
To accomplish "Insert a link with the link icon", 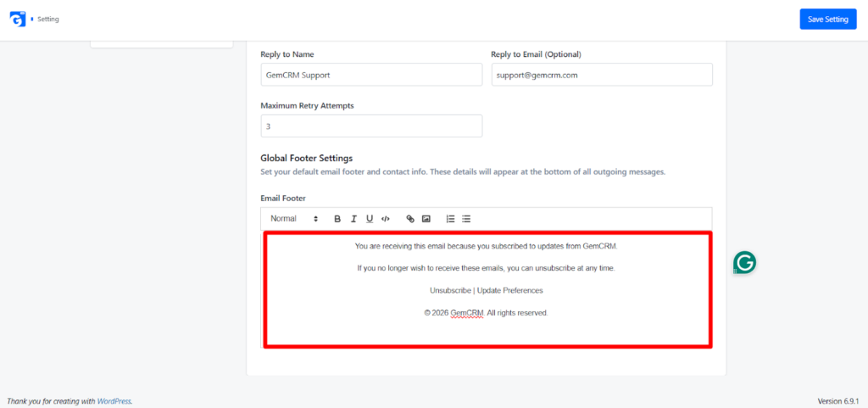I will pos(410,219).
